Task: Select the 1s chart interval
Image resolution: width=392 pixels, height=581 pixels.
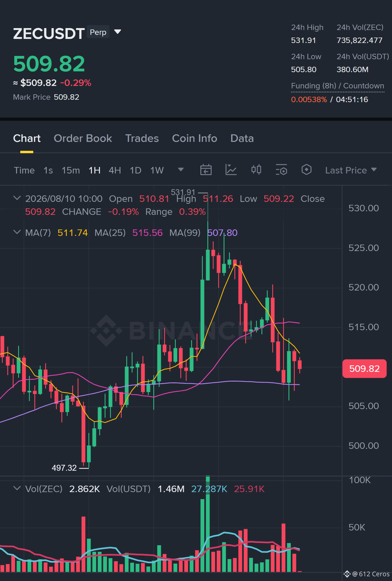Action: [48, 170]
